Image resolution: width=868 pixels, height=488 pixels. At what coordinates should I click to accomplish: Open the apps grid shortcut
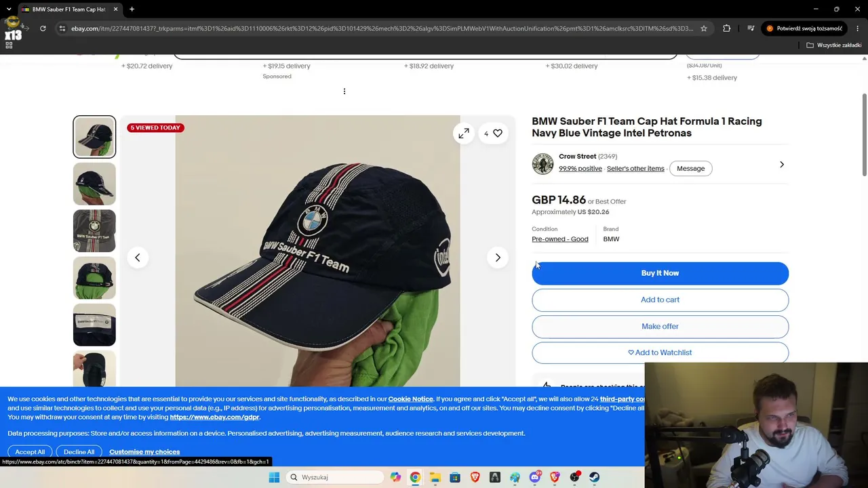pos(9,45)
